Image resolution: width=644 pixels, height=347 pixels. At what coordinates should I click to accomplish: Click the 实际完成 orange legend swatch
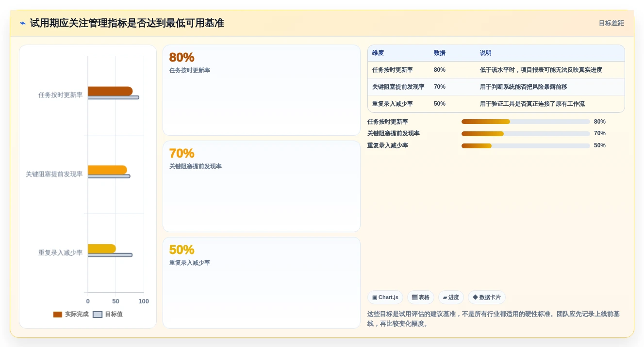[58, 315]
